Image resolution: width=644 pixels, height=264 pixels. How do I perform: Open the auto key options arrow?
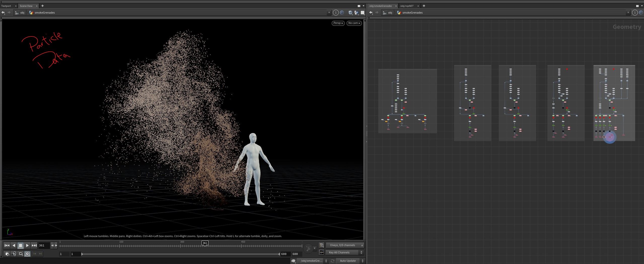(314, 248)
